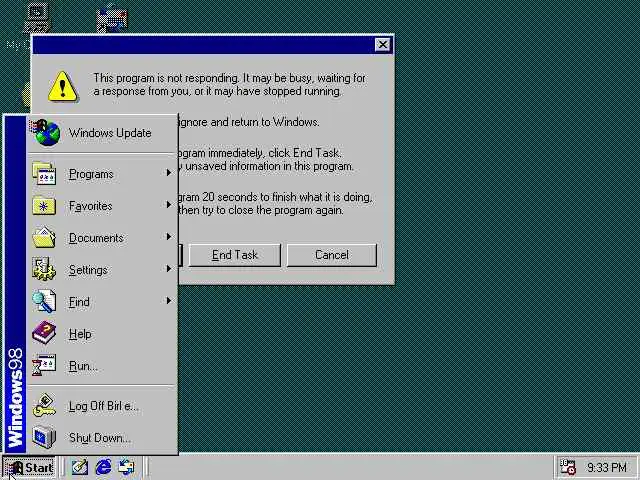Image resolution: width=640 pixels, height=480 pixels.
Task: Open the Documents submenu
Action: (x=102, y=238)
